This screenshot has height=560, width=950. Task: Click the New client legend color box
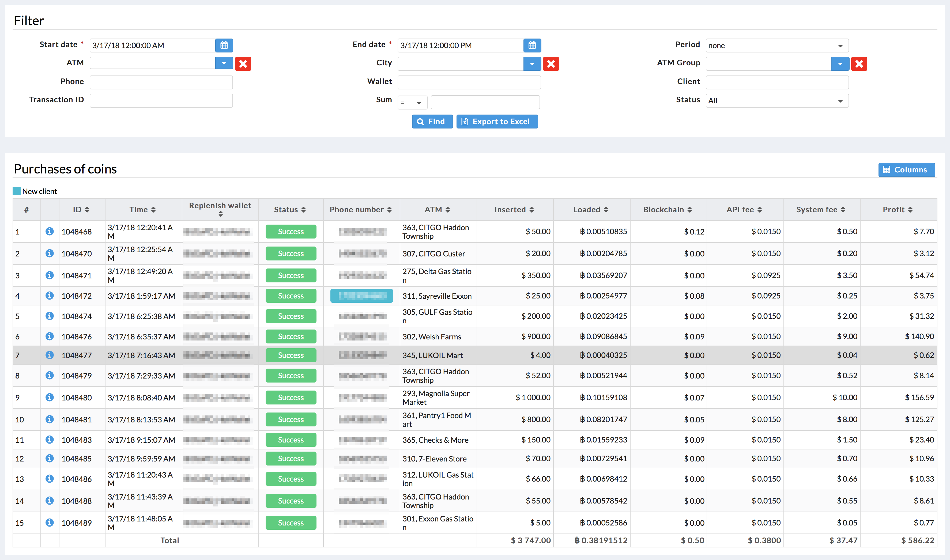point(17,191)
